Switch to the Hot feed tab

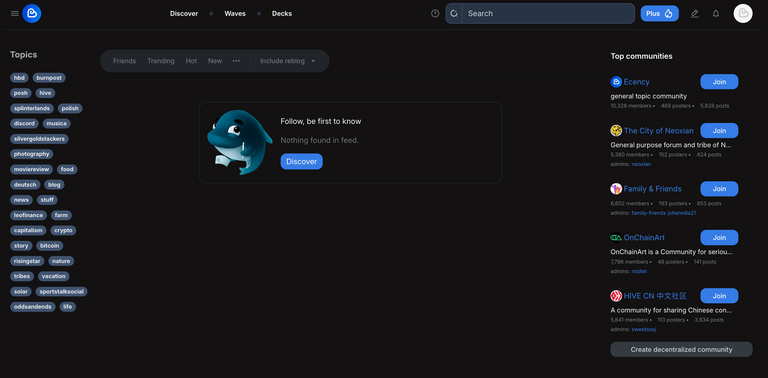pos(191,61)
